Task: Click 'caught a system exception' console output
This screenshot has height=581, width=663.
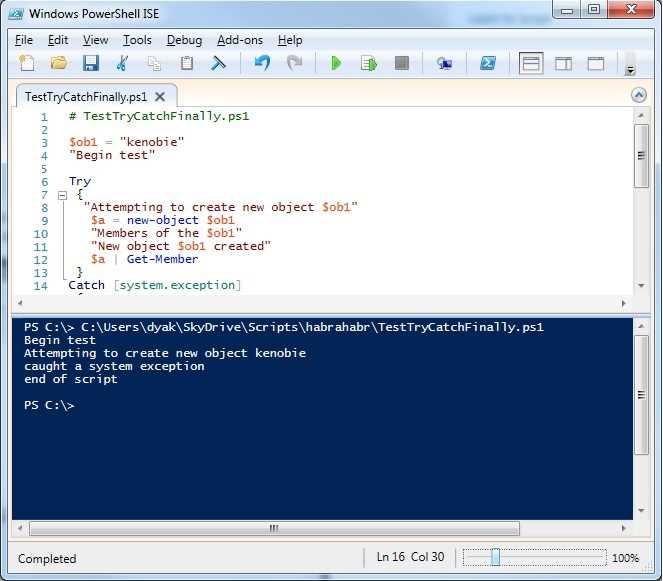Action: click(x=114, y=366)
